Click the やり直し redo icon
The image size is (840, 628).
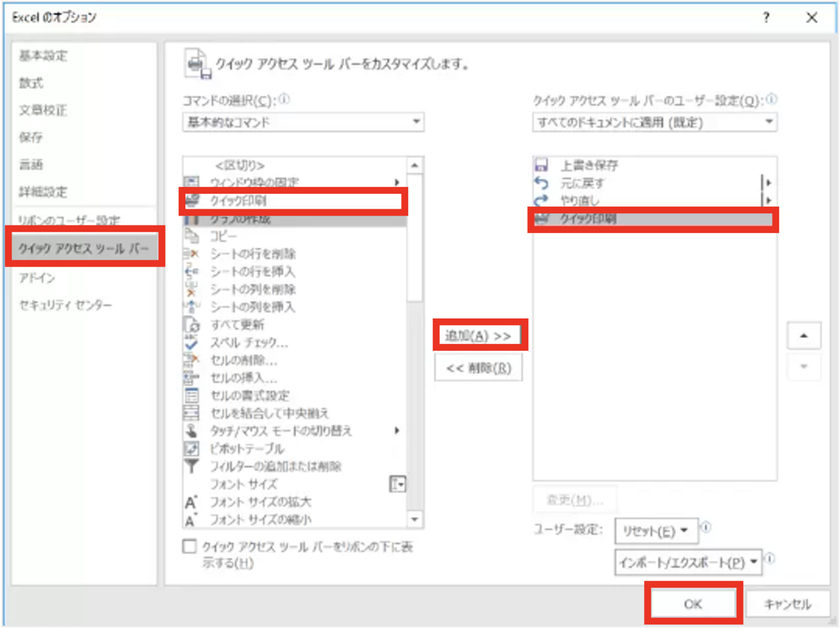pos(541,201)
